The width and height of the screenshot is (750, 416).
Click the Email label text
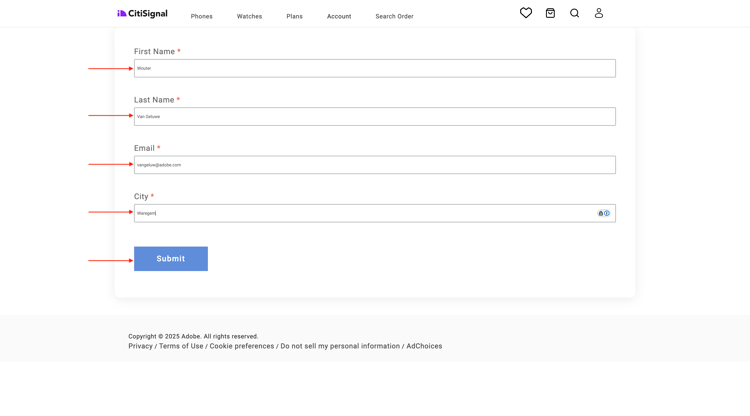click(144, 148)
